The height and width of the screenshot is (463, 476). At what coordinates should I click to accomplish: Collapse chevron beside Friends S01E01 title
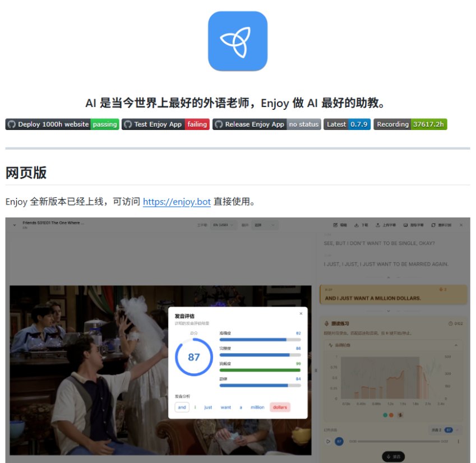pos(14,225)
